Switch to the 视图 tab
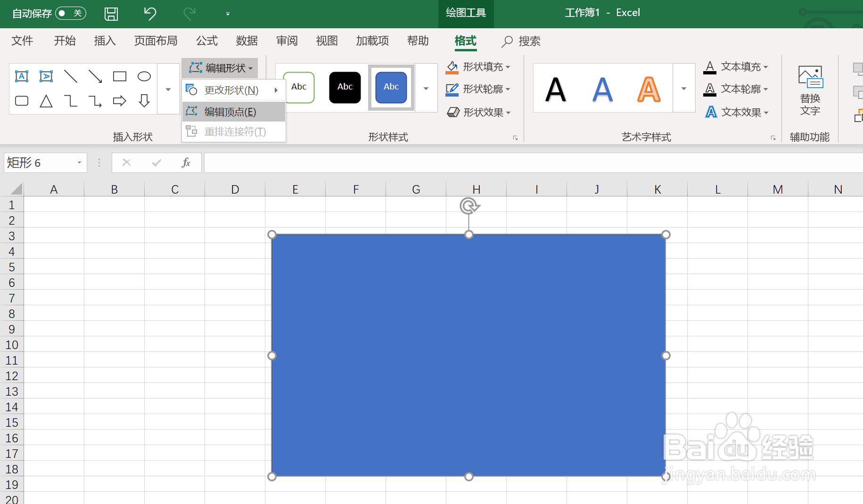The width and height of the screenshot is (863, 504). [327, 41]
